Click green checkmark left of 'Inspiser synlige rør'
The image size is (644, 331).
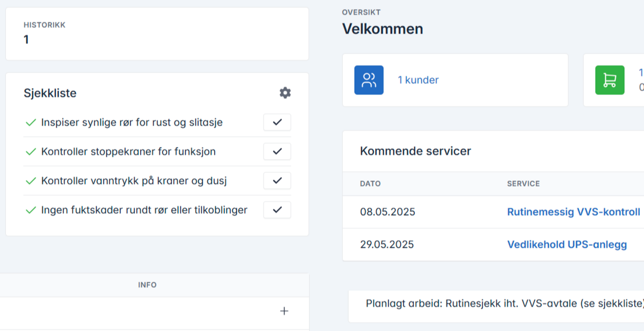point(31,123)
